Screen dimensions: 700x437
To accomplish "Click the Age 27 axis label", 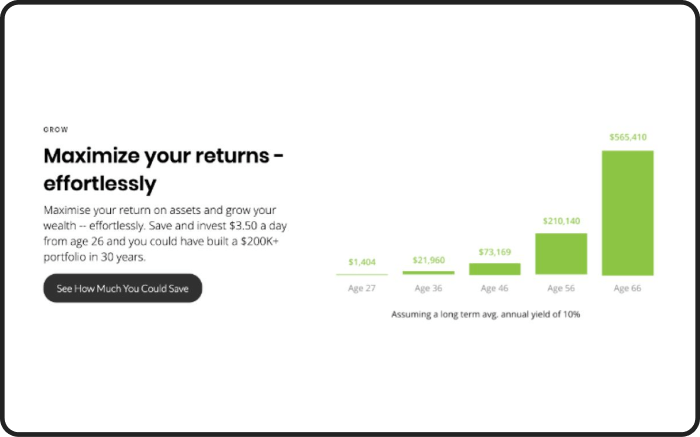I will pyautogui.click(x=362, y=288).
